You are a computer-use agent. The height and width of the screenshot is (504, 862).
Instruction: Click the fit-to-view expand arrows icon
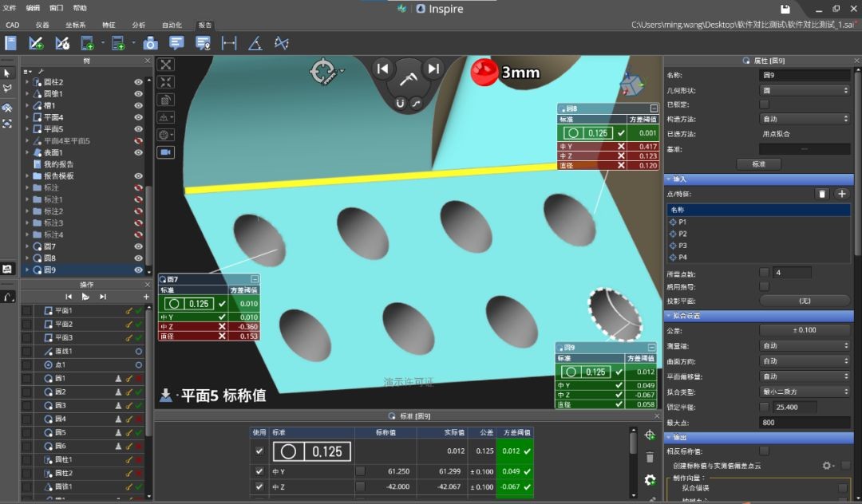[x=165, y=65]
